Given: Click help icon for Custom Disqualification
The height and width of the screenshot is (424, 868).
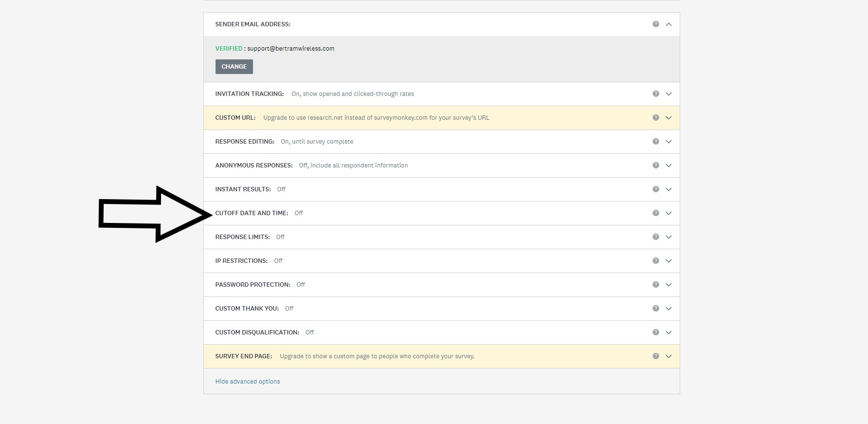Looking at the screenshot, I should (x=655, y=332).
